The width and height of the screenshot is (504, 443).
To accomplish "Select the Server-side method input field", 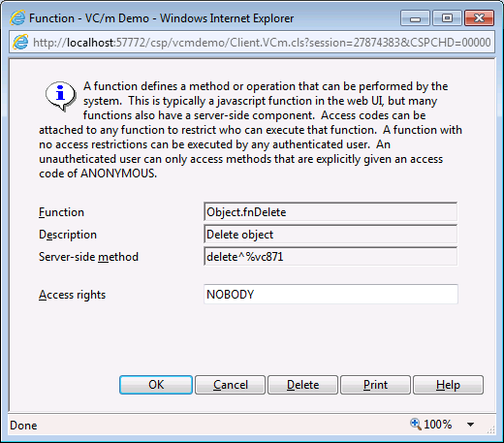I will click(x=331, y=257).
